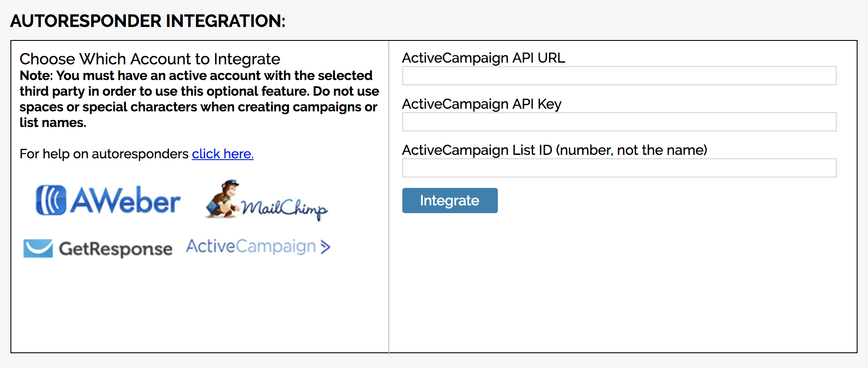Click the ActiveCampaign List ID label
Image resolution: width=868 pixels, height=368 pixels.
[x=554, y=150]
